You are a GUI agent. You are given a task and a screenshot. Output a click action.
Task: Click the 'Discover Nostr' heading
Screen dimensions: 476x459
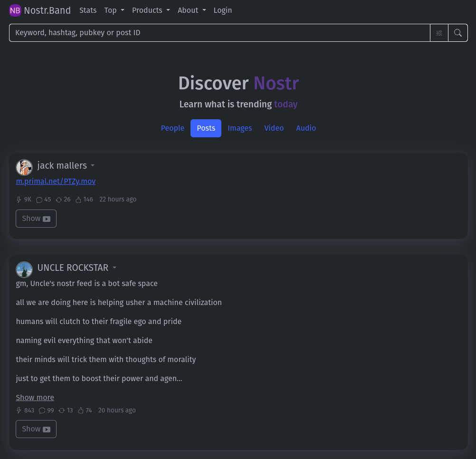coord(238,83)
